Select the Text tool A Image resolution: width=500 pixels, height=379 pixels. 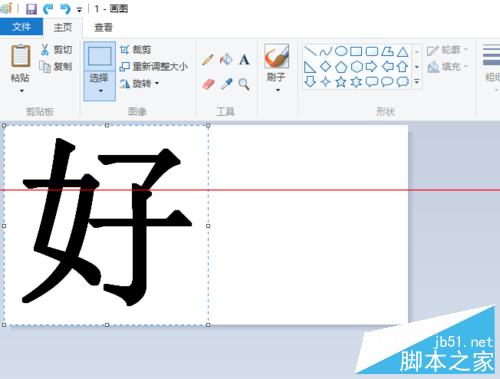[244, 60]
